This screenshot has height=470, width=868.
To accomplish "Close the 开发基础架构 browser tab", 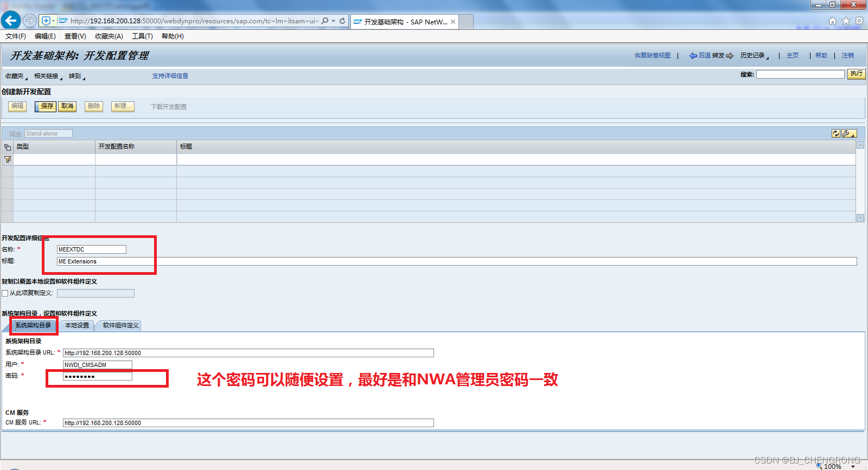I will coord(453,22).
